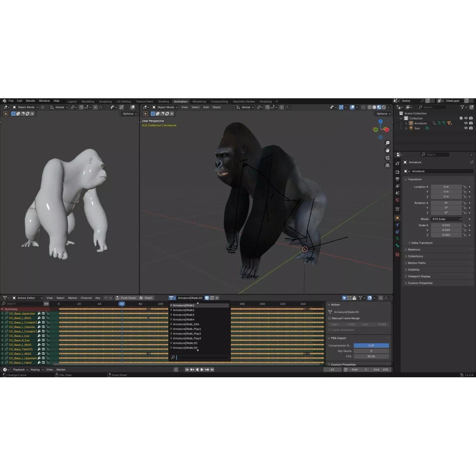
Task: Switch orthographic/perspective grid icon in viewport
Action: [x=387, y=165]
